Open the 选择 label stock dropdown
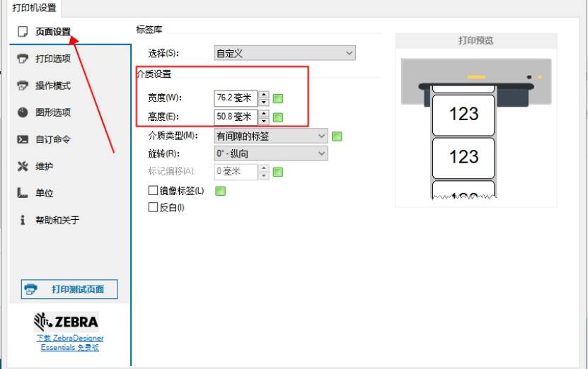This screenshot has width=588, height=369. 284,53
